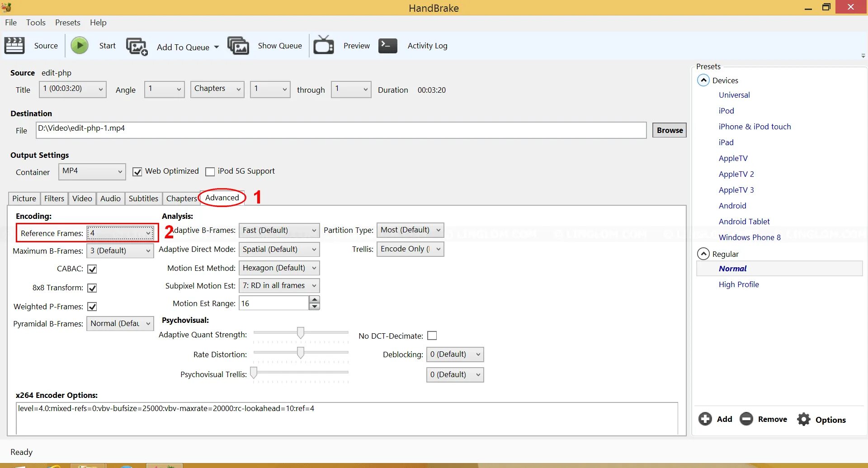
Task: Open the Title dropdown
Action: pos(73,89)
